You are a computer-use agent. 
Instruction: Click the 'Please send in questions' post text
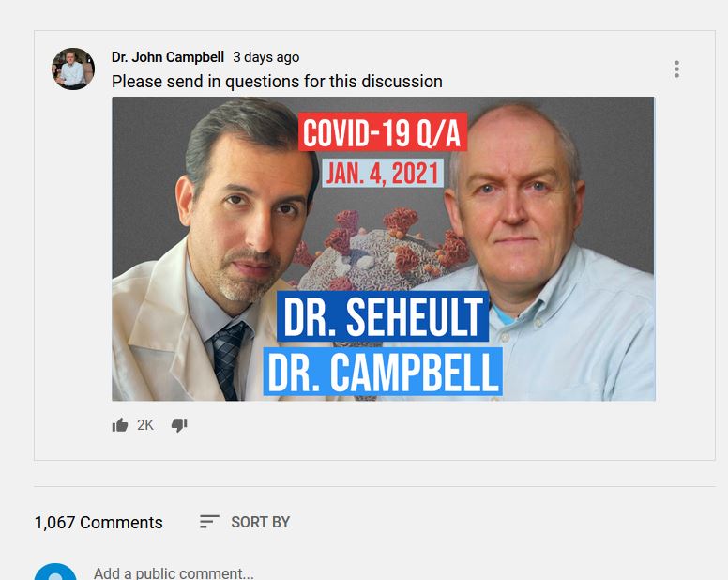pyautogui.click(x=277, y=82)
